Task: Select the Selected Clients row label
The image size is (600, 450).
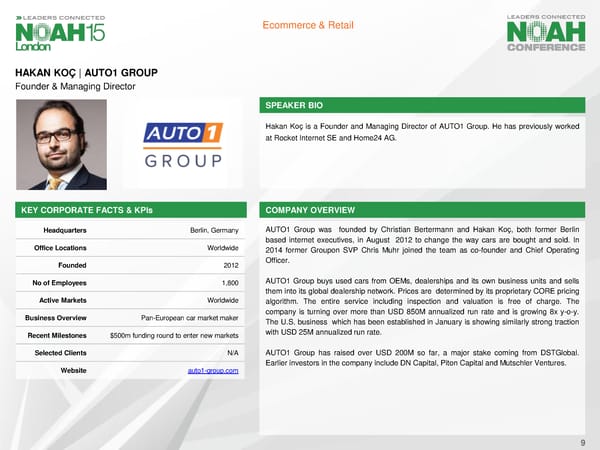Action: click(x=61, y=353)
